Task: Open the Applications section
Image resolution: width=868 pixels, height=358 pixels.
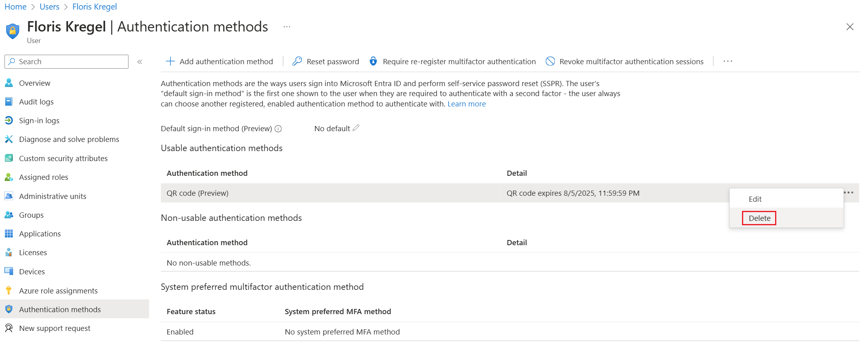Action: pyautogui.click(x=40, y=234)
